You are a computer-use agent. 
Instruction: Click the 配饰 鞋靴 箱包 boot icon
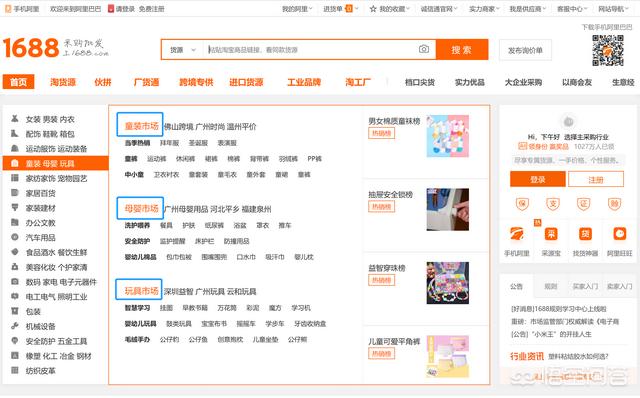coord(15,133)
